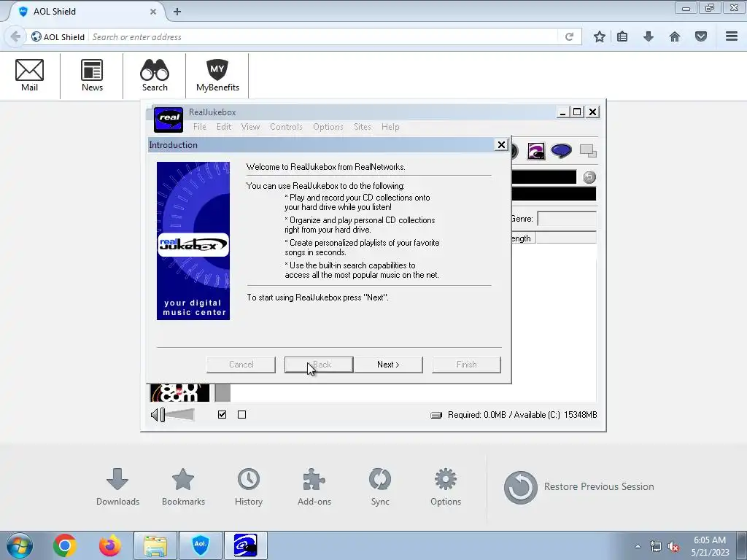The height and width of the screenshot is (560, 747).
Task: Open Bookmarks from the start page footer
Action: pos(183,486)
